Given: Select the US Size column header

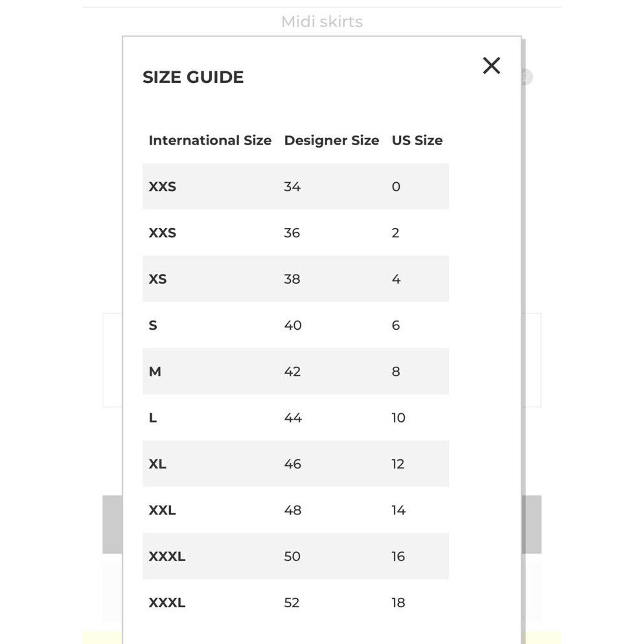Looking at the screenshot, I should click(x=417, y=140).
